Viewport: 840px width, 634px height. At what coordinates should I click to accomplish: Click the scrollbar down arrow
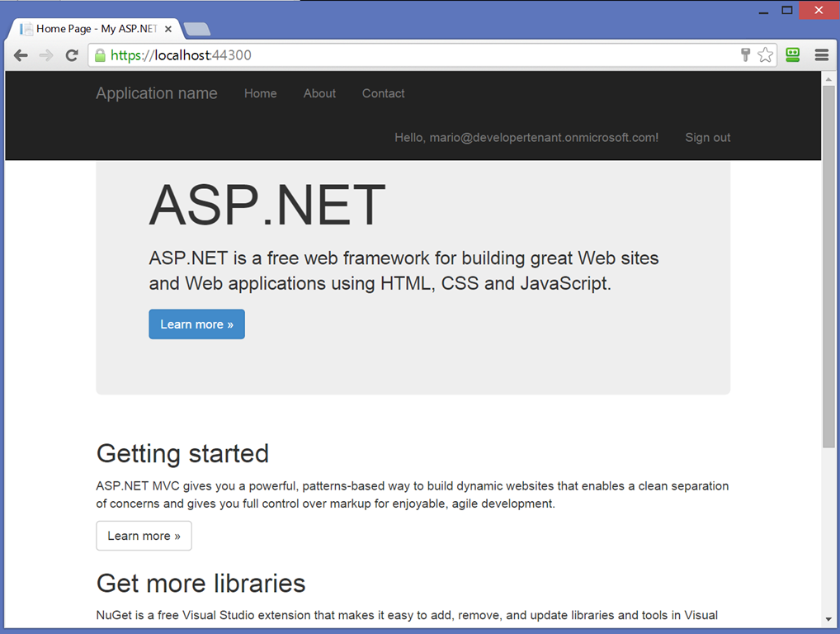(x=828, y=619)
